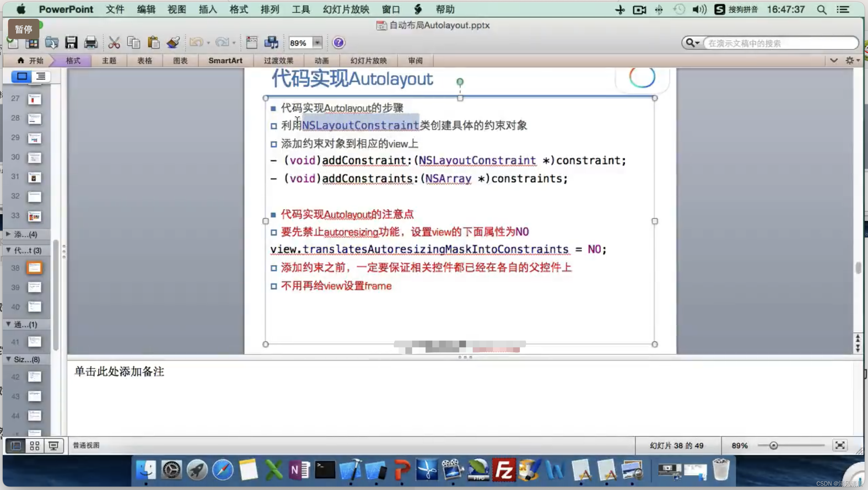Click the Cut scissors icon
The image size is (868, 490).
click(x=113, y=43)
